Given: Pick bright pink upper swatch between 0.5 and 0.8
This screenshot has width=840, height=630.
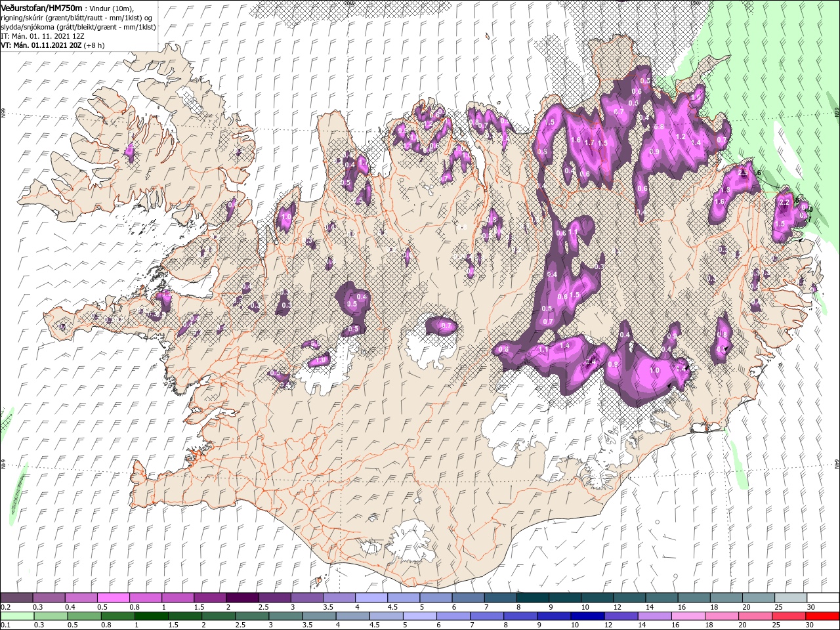Looking at the screenshot, I should point(114,598).
